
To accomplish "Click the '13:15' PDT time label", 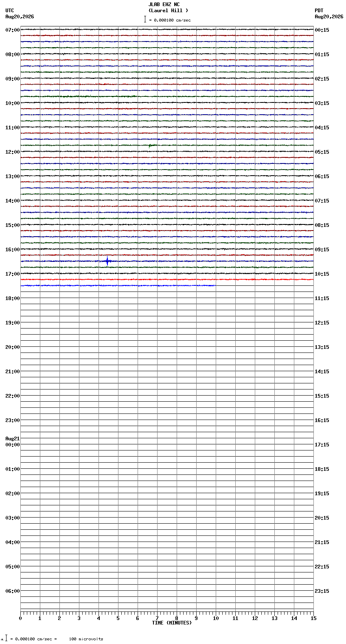I will pos(322,347).
